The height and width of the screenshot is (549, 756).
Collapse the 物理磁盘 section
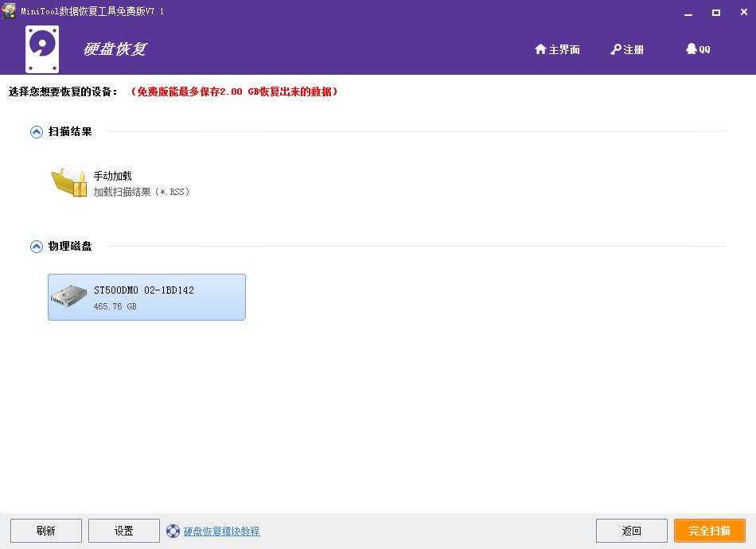click(37, 247)
